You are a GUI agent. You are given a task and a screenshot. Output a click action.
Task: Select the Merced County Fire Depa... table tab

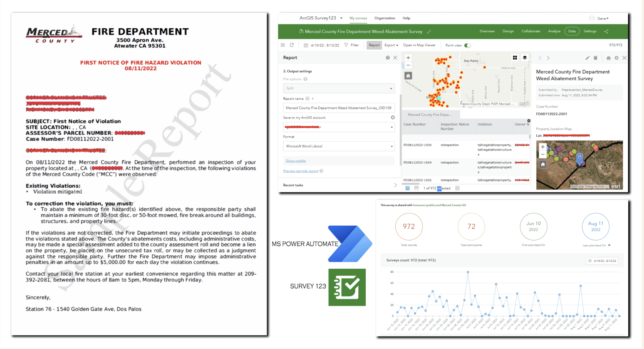(x=431, y=115)
